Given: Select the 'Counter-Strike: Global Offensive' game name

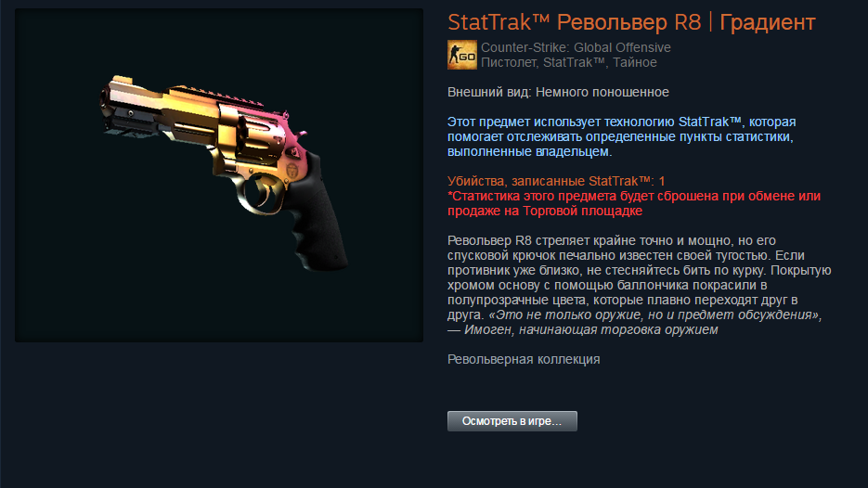Looking at the screenshot, I should click(x=576, y=47).
